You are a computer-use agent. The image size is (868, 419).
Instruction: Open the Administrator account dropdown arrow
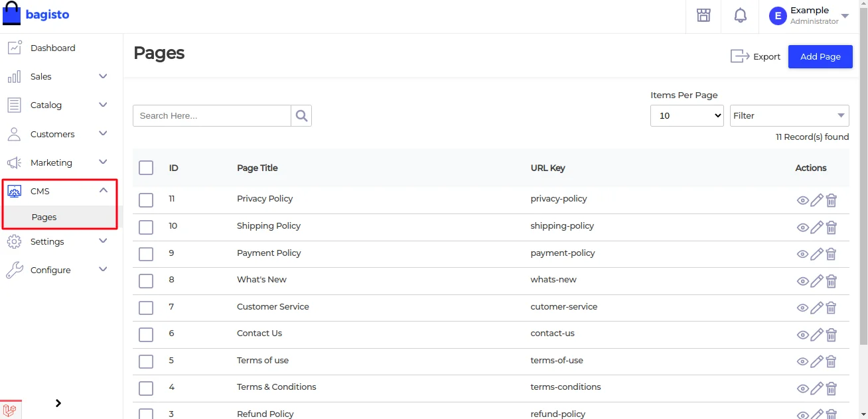click(x=845, y=16)
